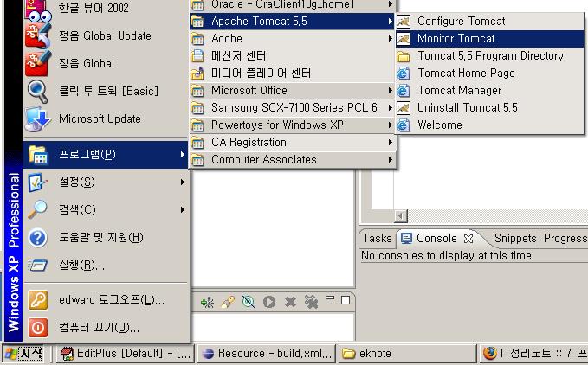Open Microsoft Update from Start menu

(x=106, y=119)
